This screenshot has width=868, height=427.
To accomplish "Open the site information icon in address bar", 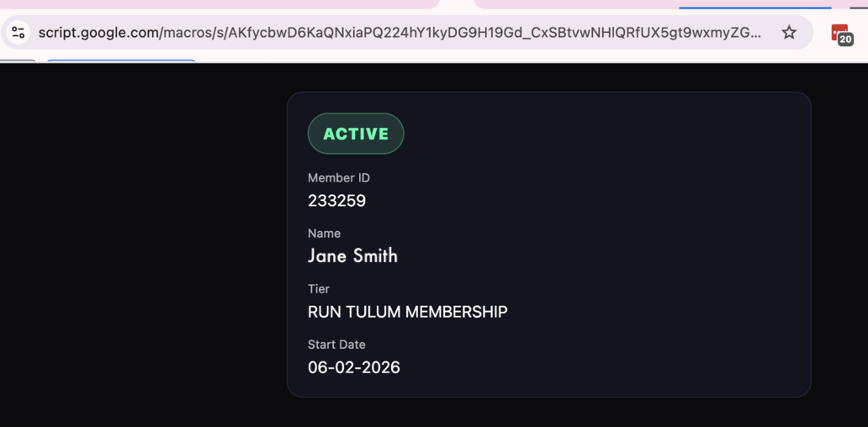I will click(19, 33).
